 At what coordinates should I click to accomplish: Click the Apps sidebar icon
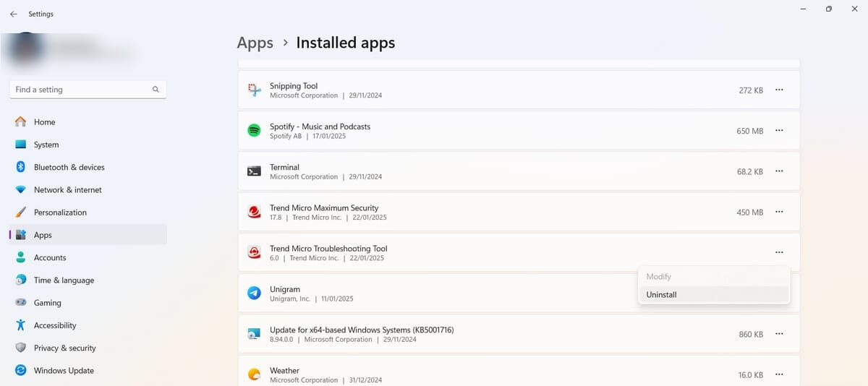click(20, 235)
